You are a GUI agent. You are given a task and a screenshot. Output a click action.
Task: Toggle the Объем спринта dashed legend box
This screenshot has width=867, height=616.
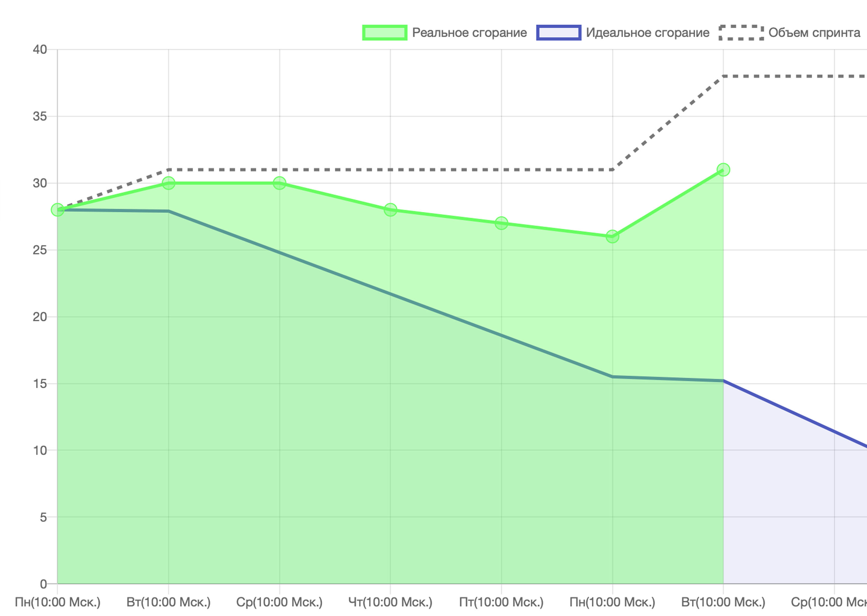[x=741, y=32]
